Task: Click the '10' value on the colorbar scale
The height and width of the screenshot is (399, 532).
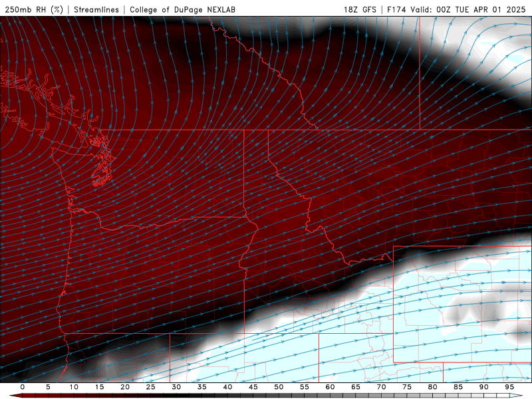Action: click(x=74, y=387)
